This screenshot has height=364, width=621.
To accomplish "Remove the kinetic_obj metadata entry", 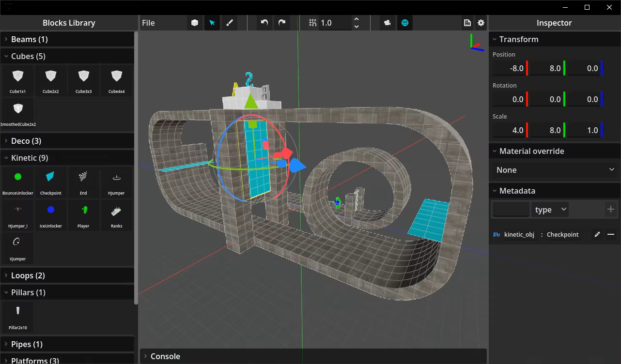I will [611, 234].
